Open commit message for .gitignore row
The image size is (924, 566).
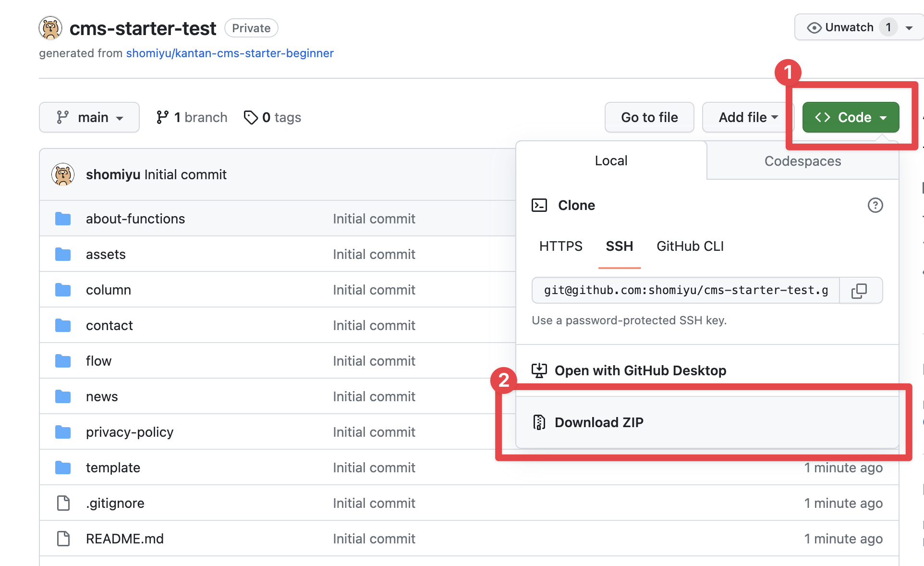coord(374,504)
